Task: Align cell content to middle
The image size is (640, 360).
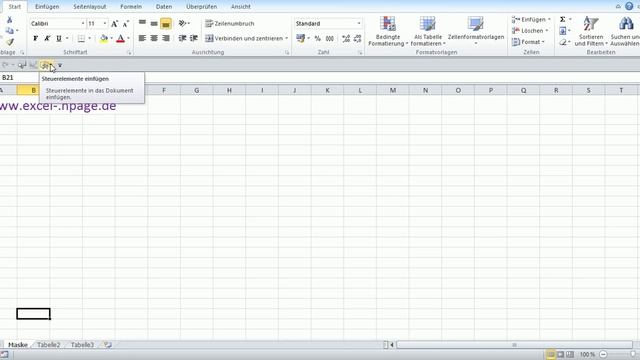Action: click(x=154, y=24)
